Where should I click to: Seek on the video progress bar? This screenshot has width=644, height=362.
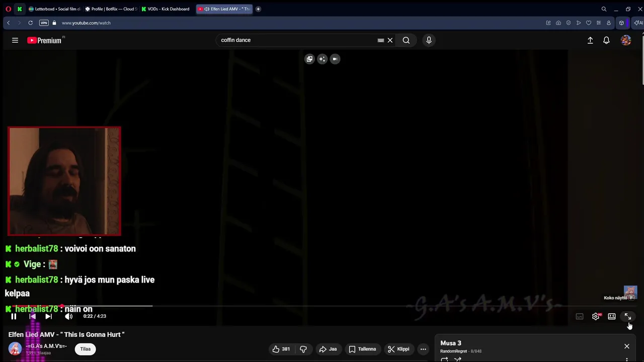[322, 306]
